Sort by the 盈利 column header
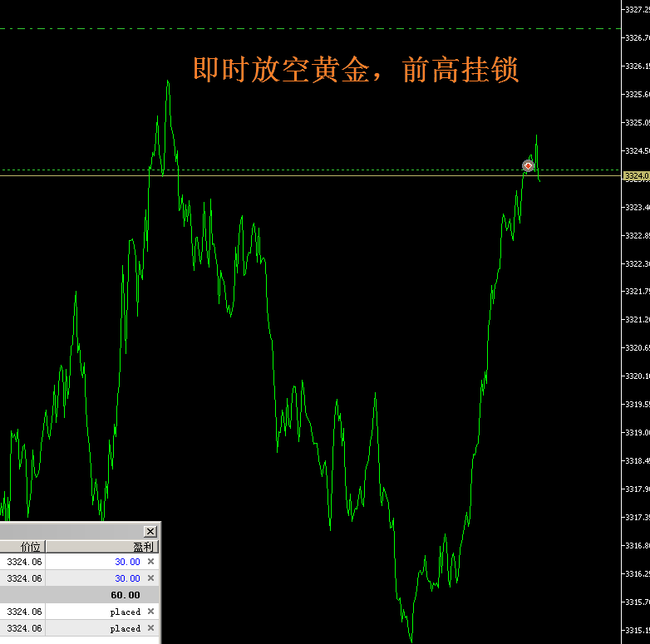Image resolution: width=650 pixels, height=644 pixels. [102, 547]
